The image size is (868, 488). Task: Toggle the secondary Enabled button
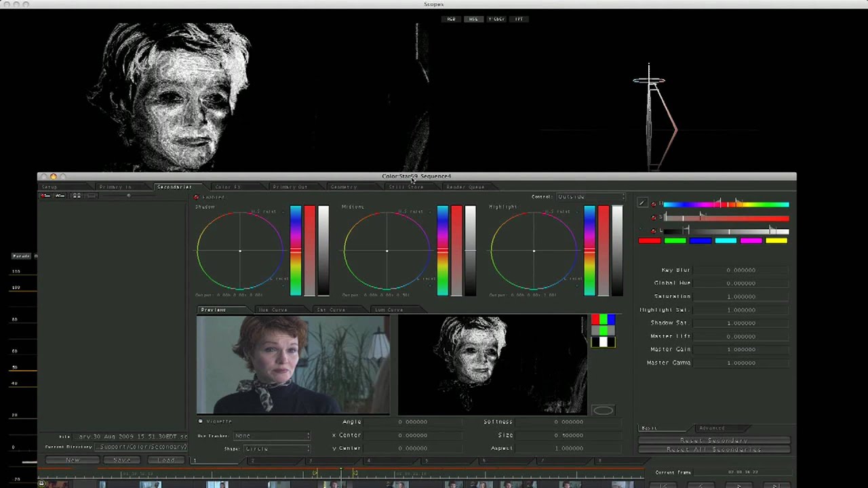click(x=197, y=197)
